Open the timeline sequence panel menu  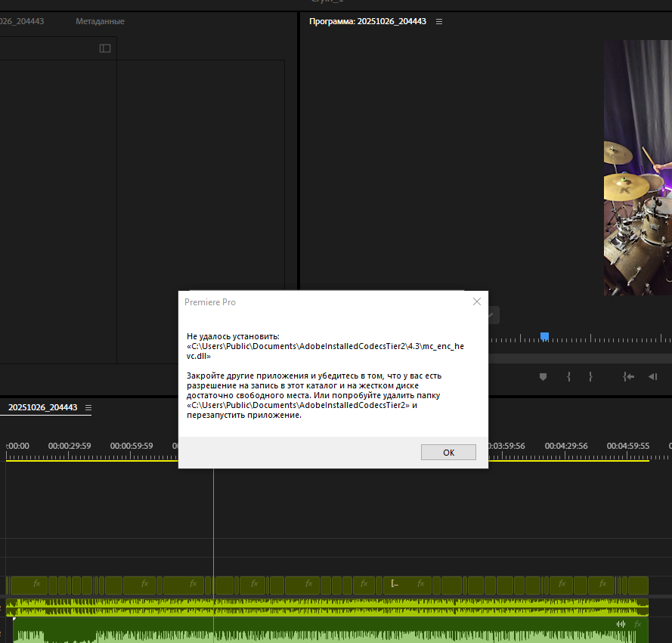[x=88, y=408]
